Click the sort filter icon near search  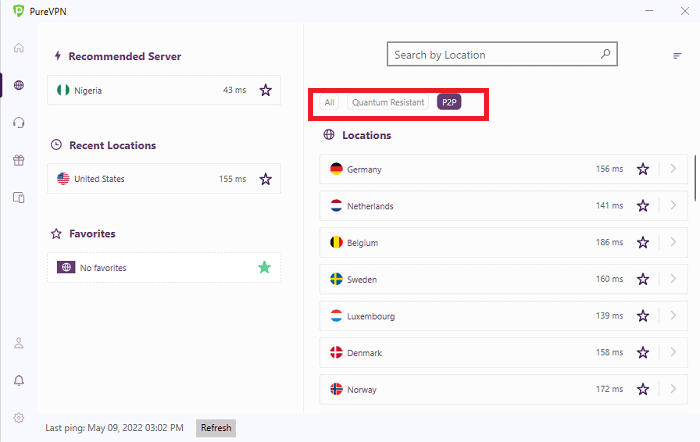pyautogui.click(x=677, y=55)
